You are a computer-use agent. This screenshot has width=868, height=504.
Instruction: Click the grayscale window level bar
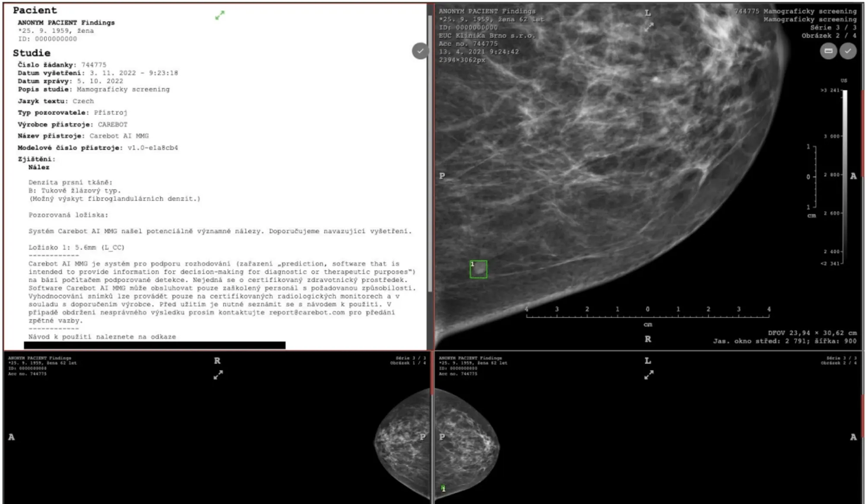(844, 176)
